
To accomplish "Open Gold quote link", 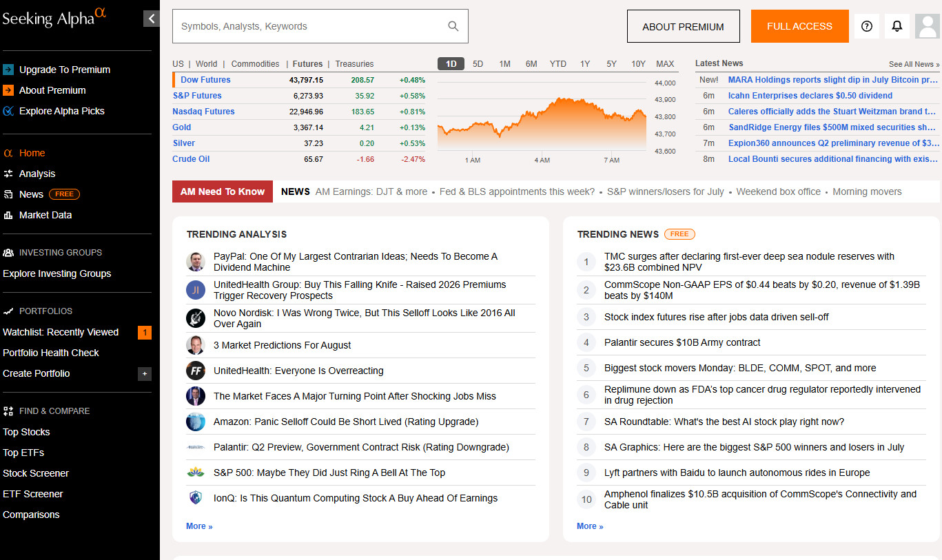I will pyautogui.click(x=182, y=127).
